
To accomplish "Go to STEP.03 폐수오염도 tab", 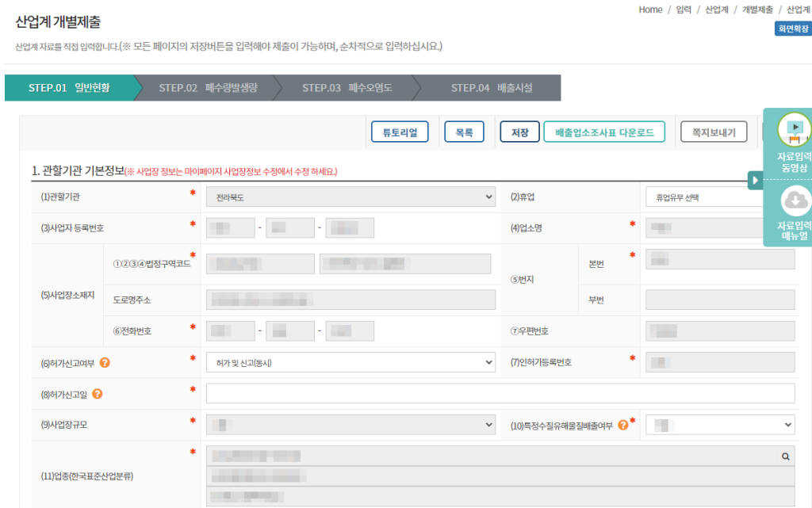I will click(x=347, y=88).
